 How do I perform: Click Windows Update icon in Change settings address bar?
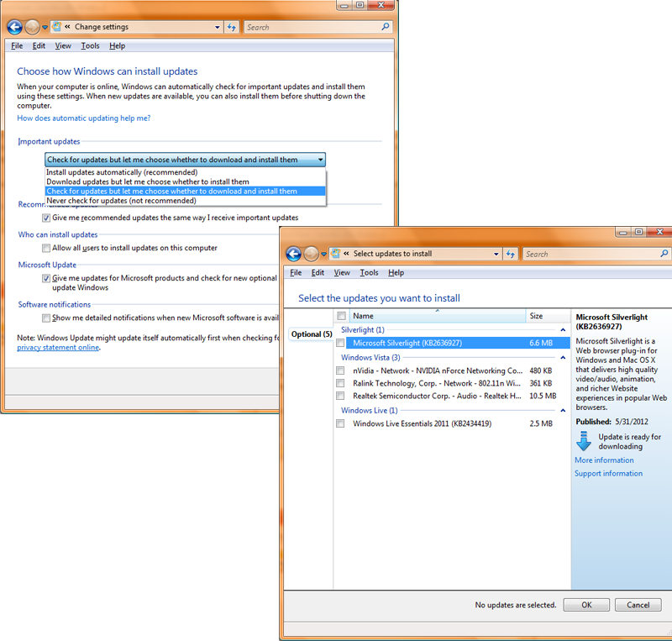coord(56,27)
